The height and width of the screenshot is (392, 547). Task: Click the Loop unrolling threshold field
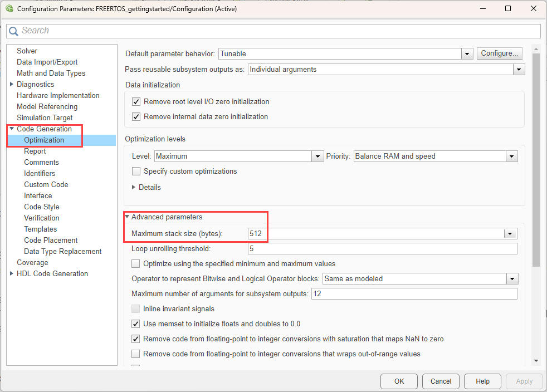click(382, 249)
